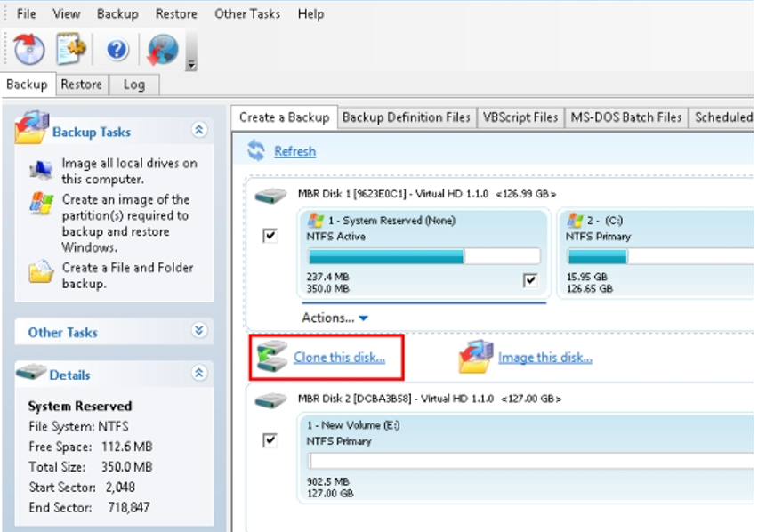Click the Backup Tasks folder icon
Screen dimensions: 758x532
[x=32, y=127]
